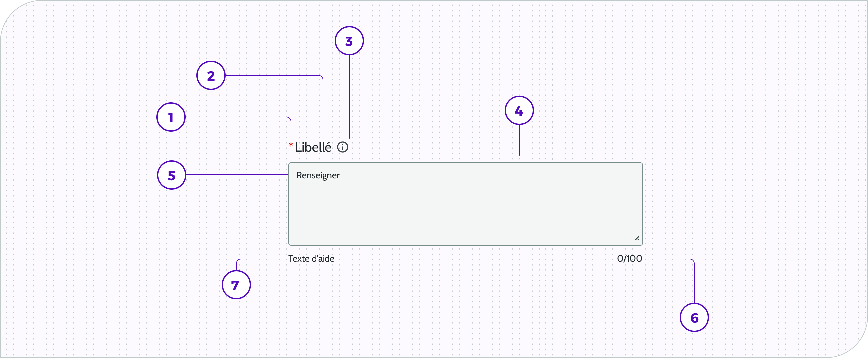Viewport: 868px width, 358px height.
Task: Click the Texte d'aide helper text
Action: (311, 259)
